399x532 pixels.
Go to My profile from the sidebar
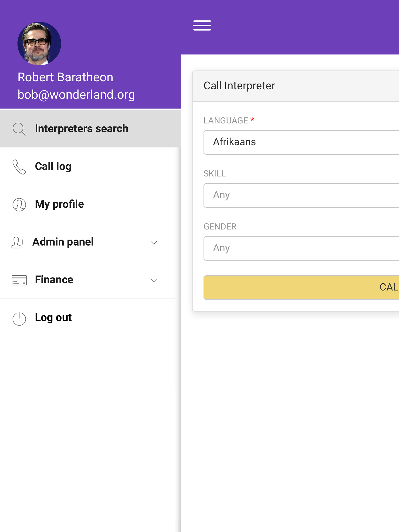pos(59,204)
